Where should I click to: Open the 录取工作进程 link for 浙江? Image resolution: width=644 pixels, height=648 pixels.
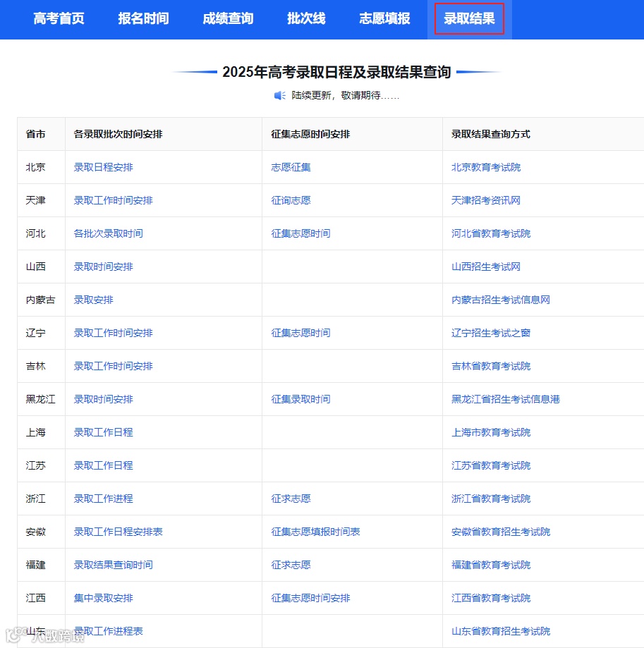click(x=104, y=499)
